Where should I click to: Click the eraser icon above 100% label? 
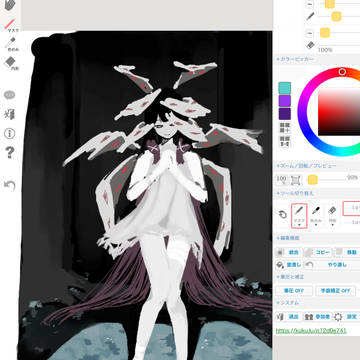coord(310,45)
